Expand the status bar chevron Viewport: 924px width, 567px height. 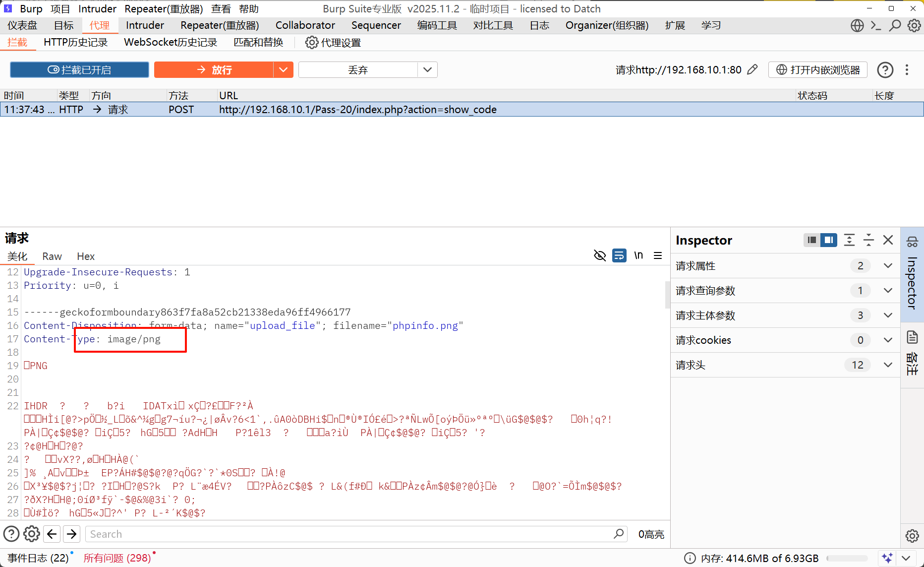906,558
